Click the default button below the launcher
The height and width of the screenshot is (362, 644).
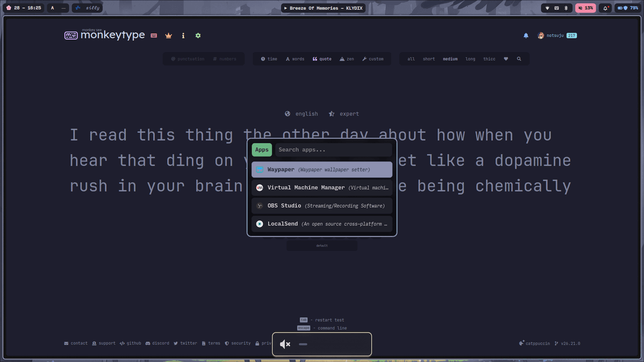click(x=322, y=246)
